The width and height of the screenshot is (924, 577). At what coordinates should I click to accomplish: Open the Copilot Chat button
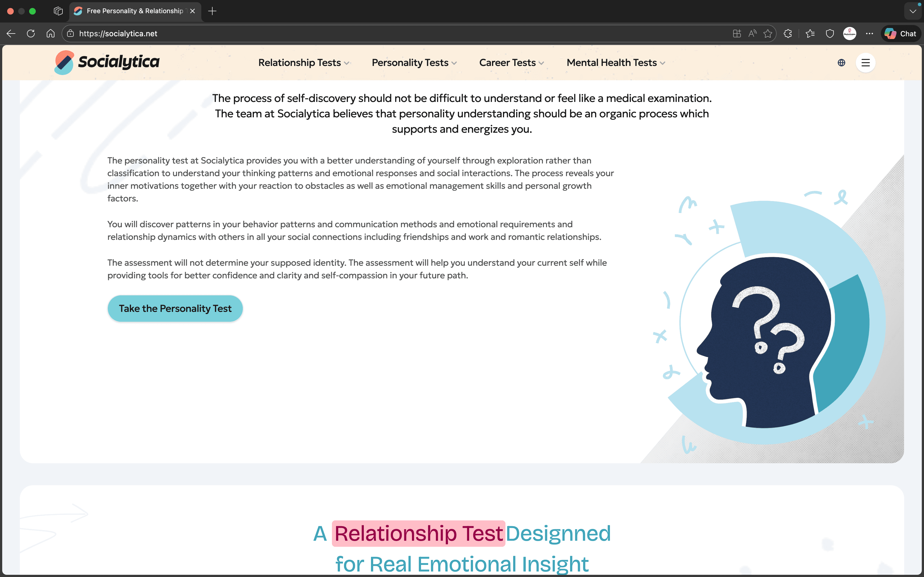900,34
